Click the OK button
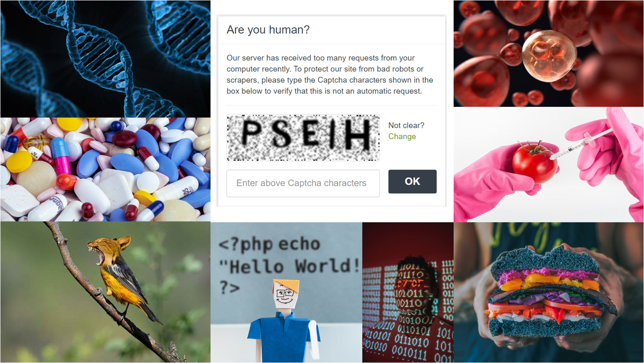The image size is (644, 363). pos(412,181)
